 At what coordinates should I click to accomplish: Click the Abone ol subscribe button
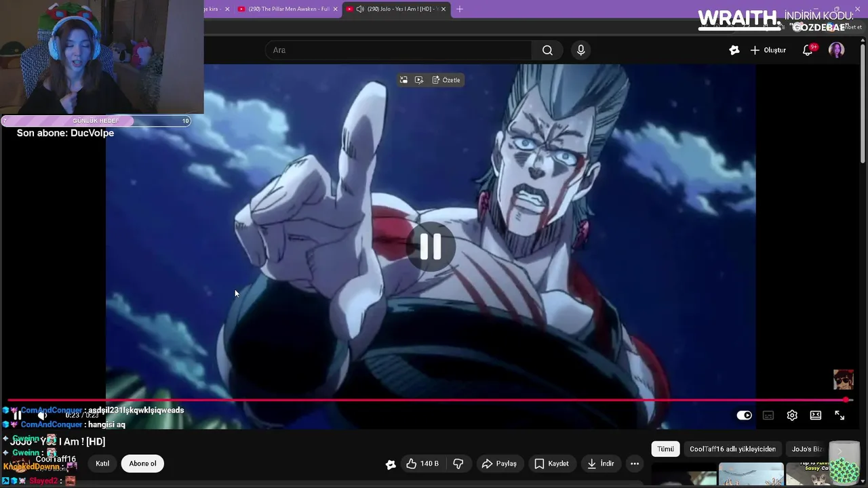[142, 464]
